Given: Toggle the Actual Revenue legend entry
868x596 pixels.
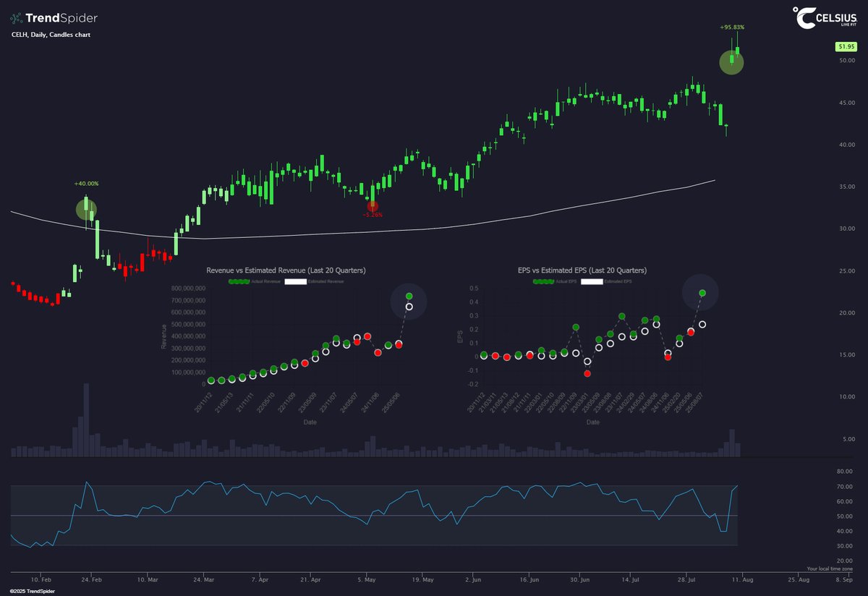Looking at the screenshot, I should pyautogui.click(x=254, y=280).
